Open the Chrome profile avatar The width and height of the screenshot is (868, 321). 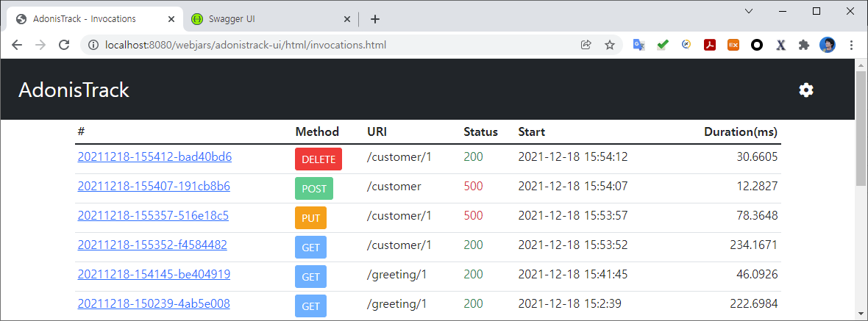click(828, 46)
